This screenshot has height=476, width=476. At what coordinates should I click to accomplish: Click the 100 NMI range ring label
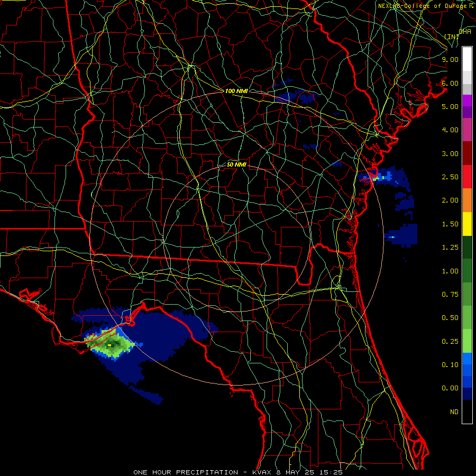click(236, 91)
